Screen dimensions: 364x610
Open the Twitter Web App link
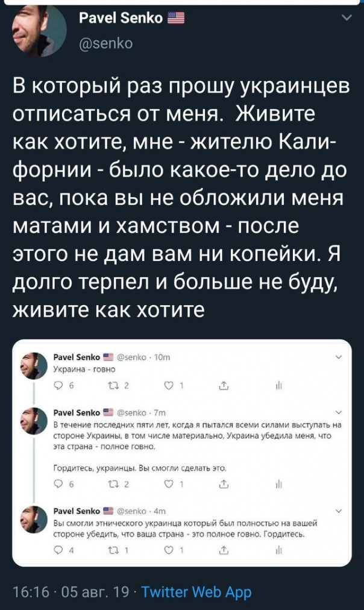coord(202,592)
